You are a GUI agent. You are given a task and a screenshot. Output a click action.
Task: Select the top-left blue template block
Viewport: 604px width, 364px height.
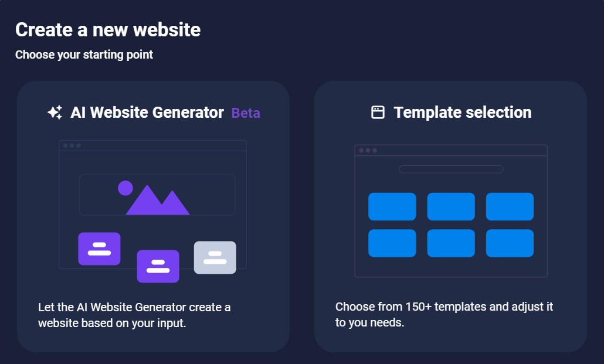392,206
